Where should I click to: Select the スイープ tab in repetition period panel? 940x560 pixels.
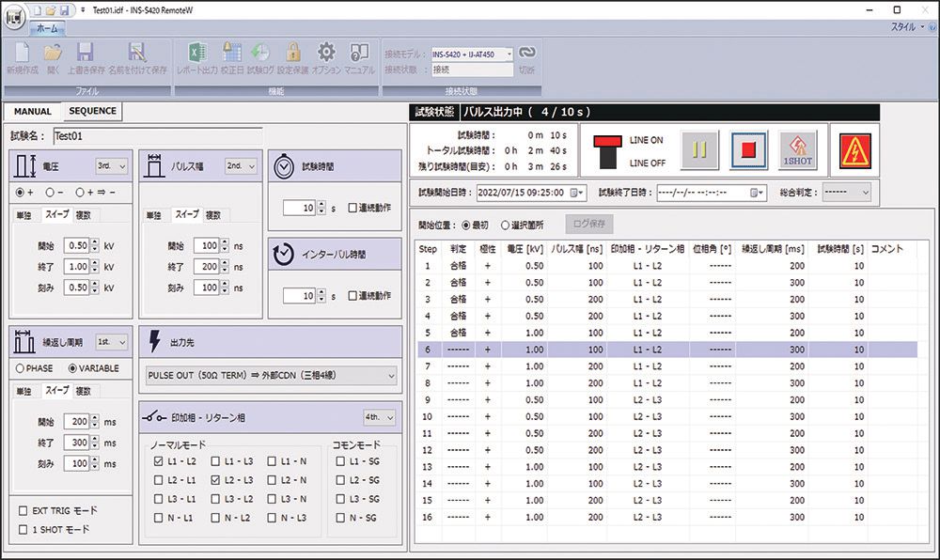(57, 390)
